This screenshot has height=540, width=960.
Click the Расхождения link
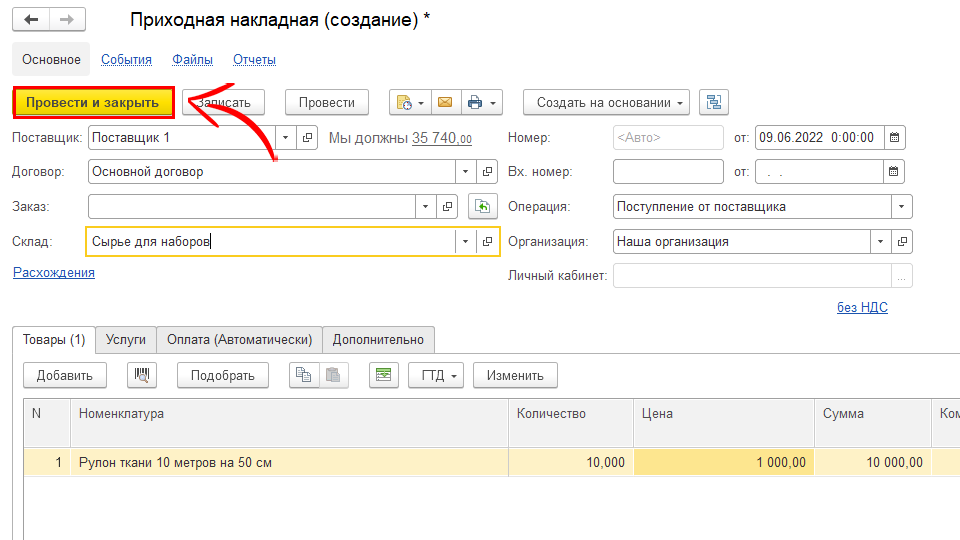tap(54, 272)
